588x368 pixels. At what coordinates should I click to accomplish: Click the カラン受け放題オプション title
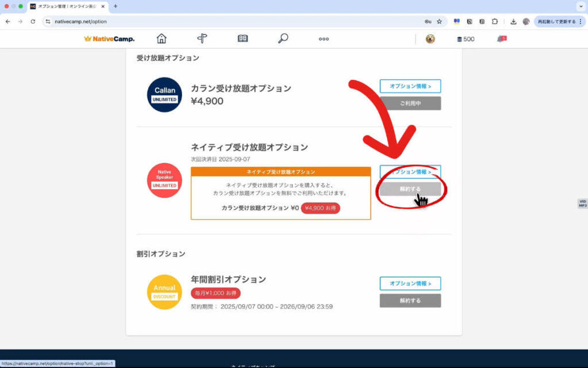[241, 88]
